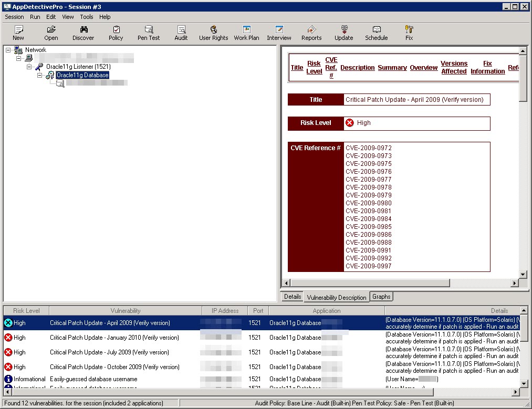
Task: Sort by IP Address column header
Action: tap(225, 311)
